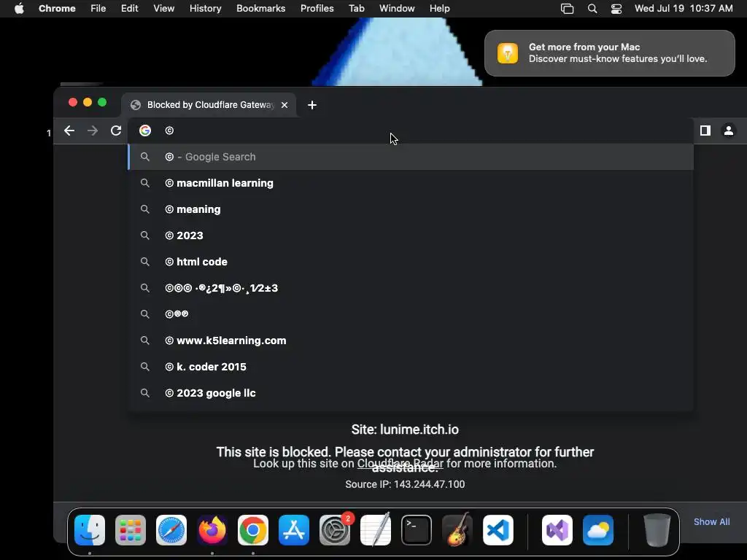Choose the suggestion ending in "1⁄2±3"

(411, 287)
